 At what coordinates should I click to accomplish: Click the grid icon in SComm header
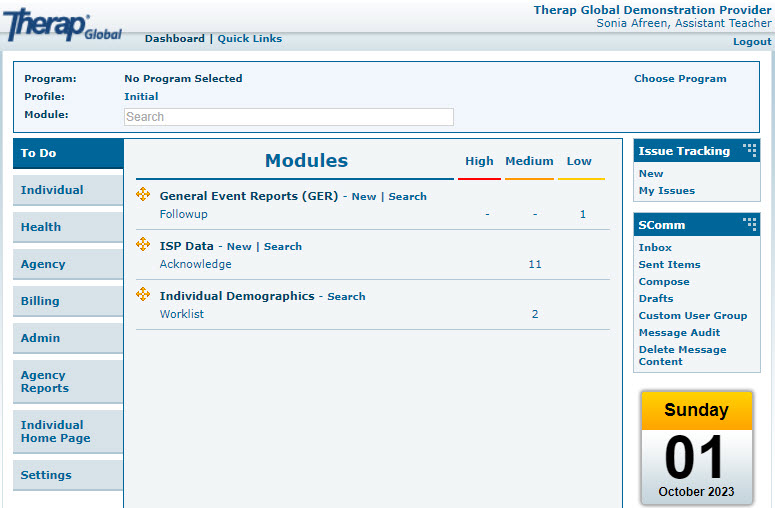[x=749, y=224]
